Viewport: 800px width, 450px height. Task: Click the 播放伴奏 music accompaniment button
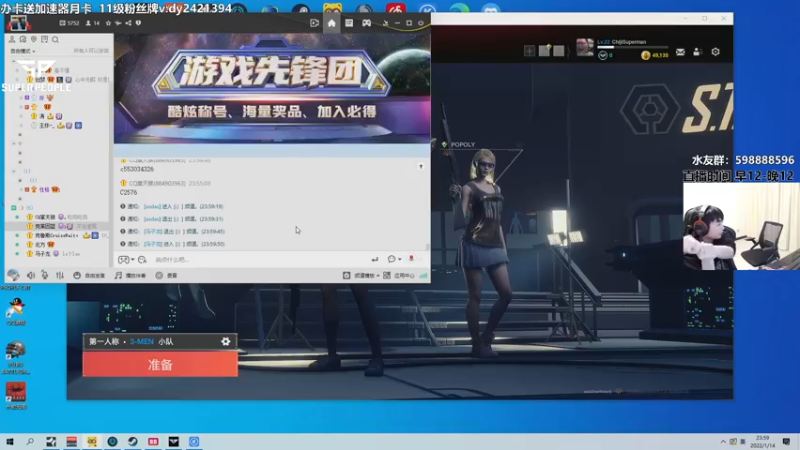pos(131,276)
